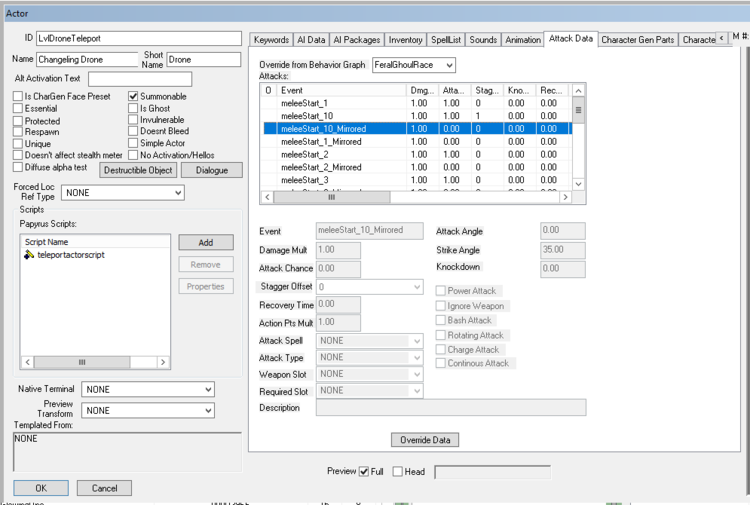
Task: Open the Inventory tab
Action: coord(405,40)
